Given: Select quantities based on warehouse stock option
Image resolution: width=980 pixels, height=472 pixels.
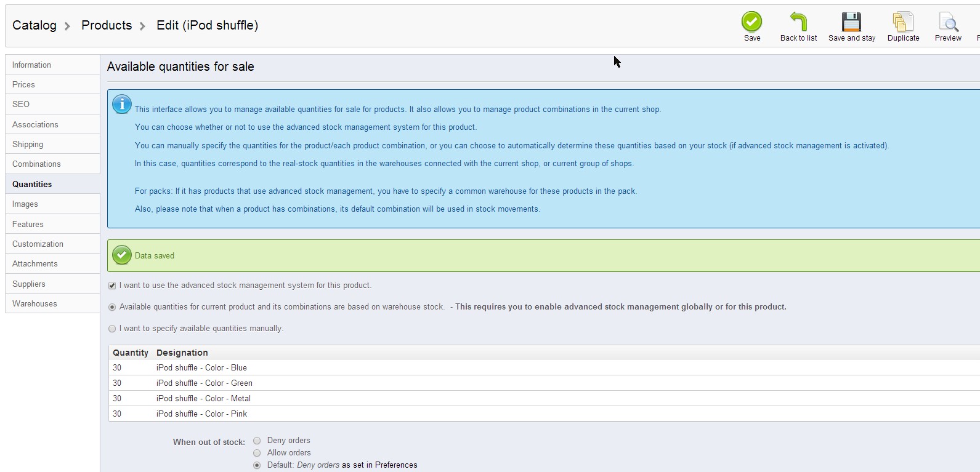Looking at the screenshot, I should [112, 307].
